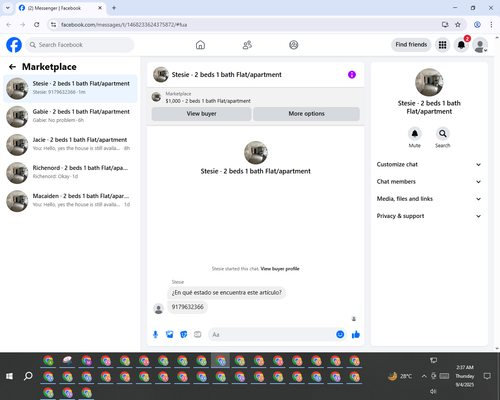Open Richenord's conversation
The width and height of the screenshot is (500, 400).
[70, 173]
